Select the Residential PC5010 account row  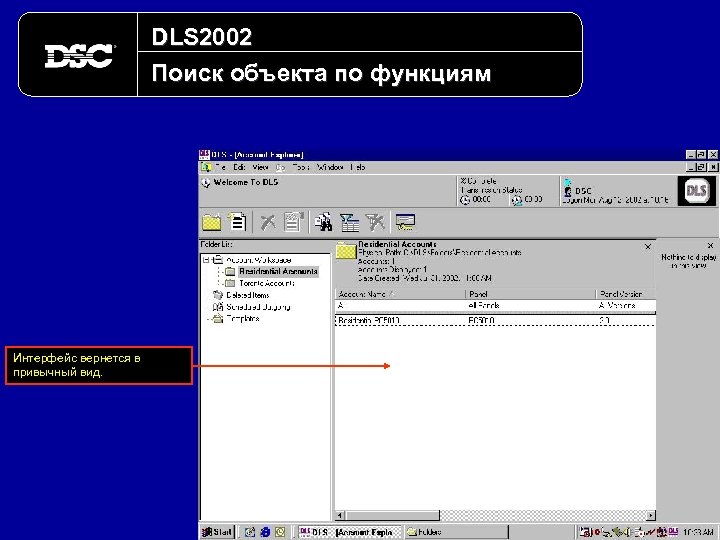(x=495, y=321)
